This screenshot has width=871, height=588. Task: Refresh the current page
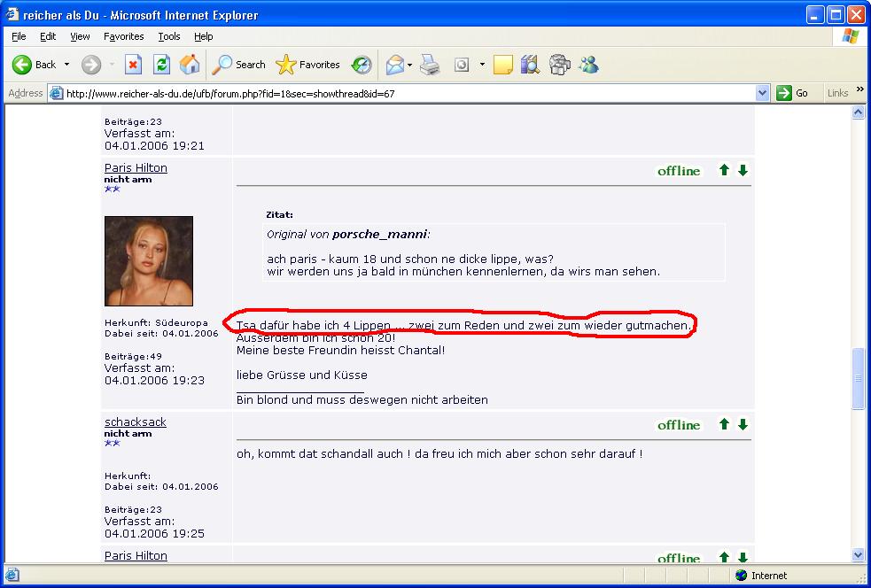pos(161,65)
